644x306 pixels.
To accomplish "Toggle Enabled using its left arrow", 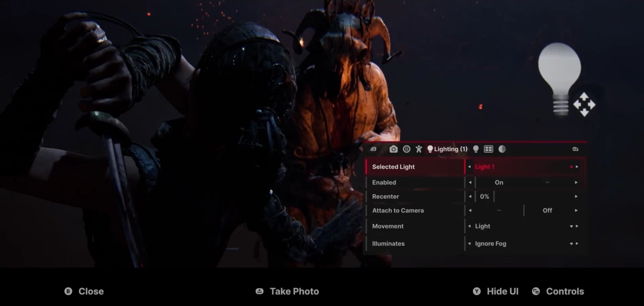I will pyautogui.click(x=470, y=182).
